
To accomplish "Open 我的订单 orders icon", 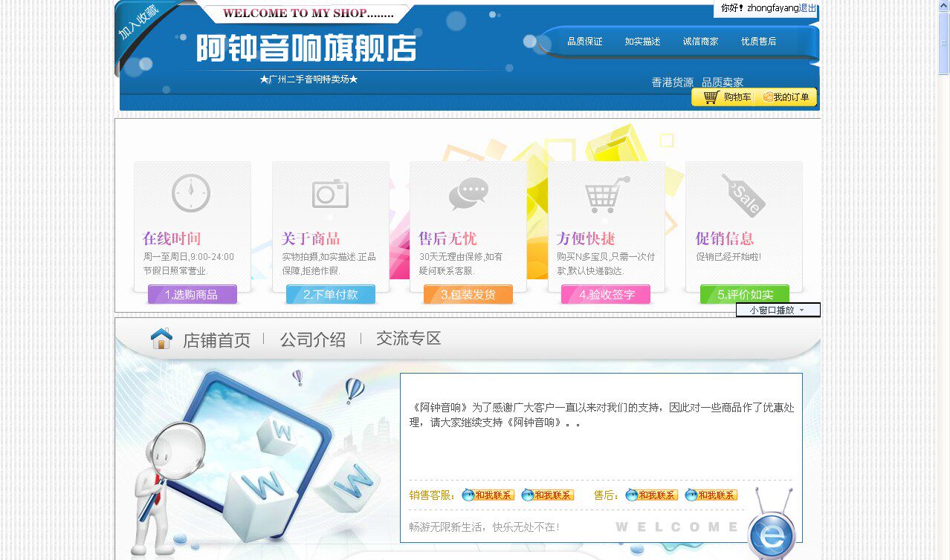I will point(768,97).
